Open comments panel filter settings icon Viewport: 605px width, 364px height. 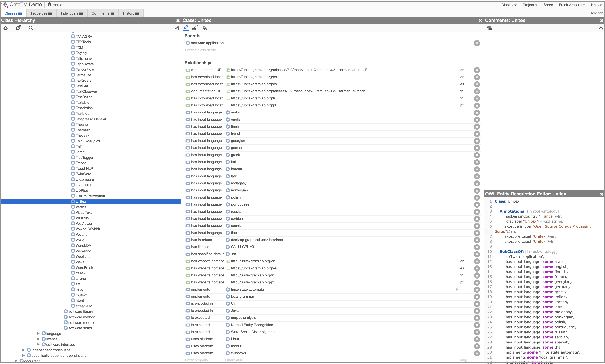point(600,28)
